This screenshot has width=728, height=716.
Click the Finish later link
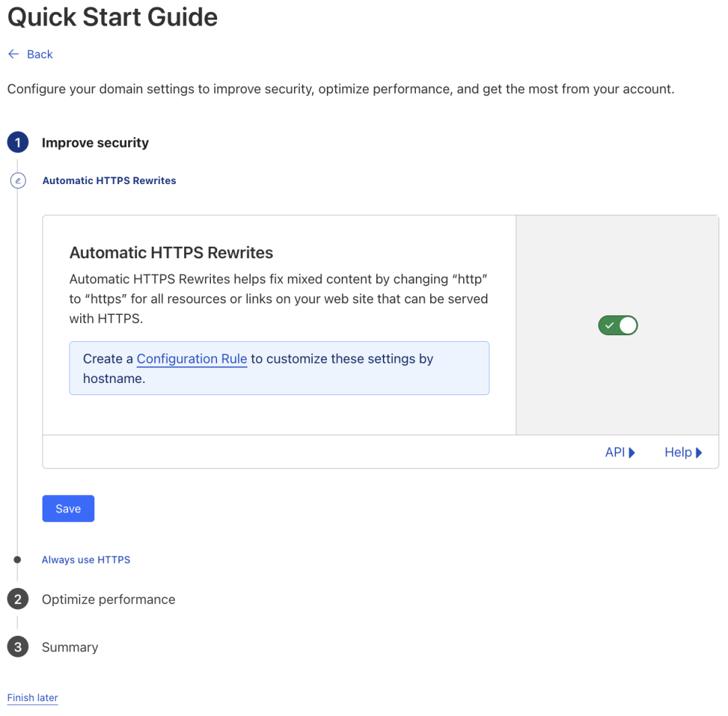point(32,698)
